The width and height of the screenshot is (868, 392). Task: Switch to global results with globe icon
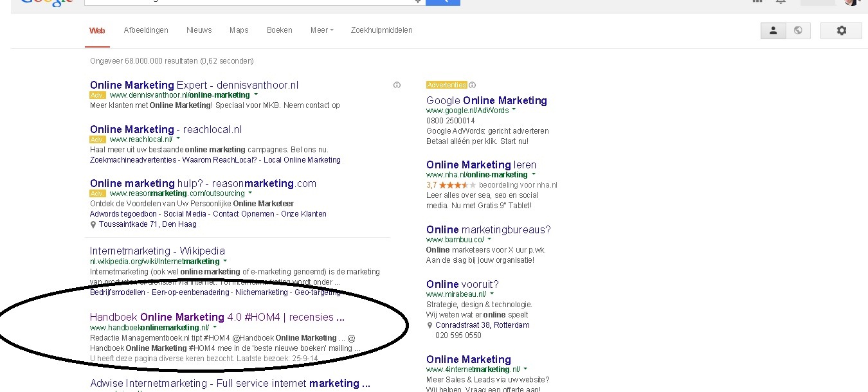[798, 30]
